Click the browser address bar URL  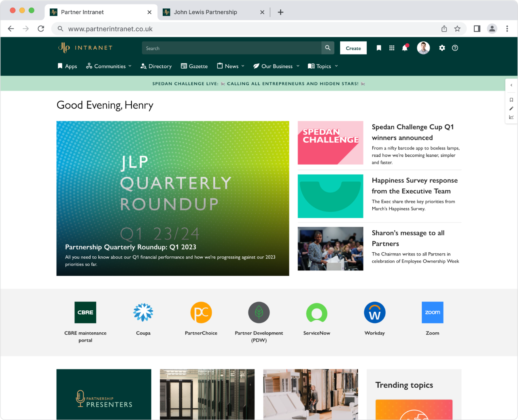110,29
